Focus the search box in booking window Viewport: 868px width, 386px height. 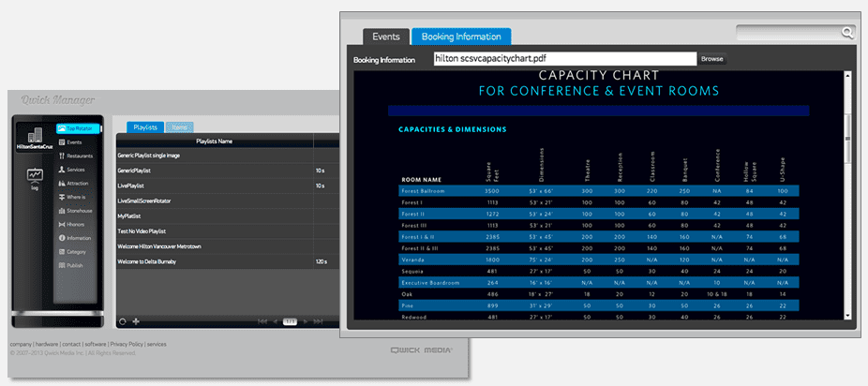789,33
